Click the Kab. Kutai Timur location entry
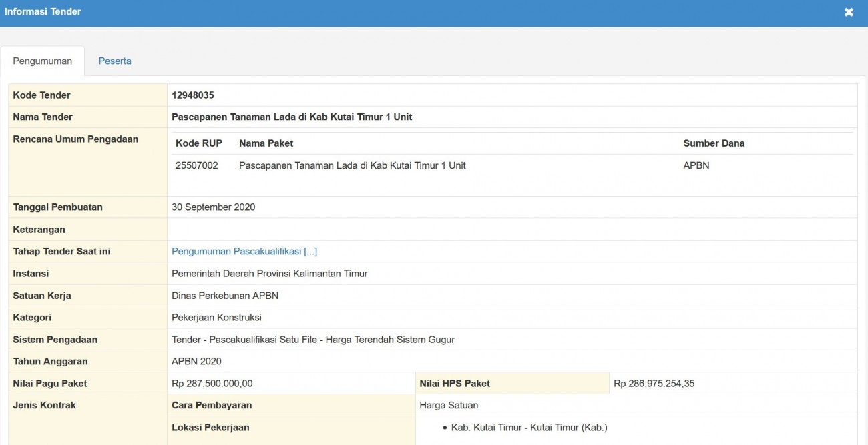The width and height of the screenshot is (868, 445). coord(529,427)
